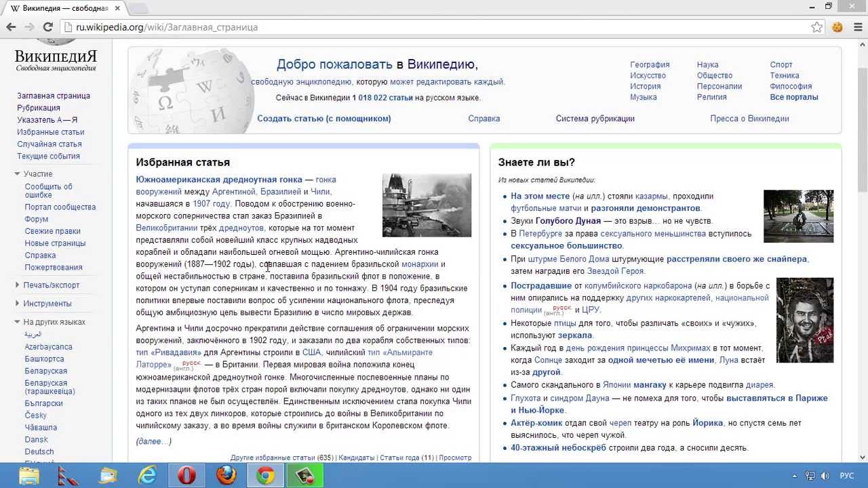Screen dimensions: 868x488
Task: Open Все порталы link
Action: (794, 98)
